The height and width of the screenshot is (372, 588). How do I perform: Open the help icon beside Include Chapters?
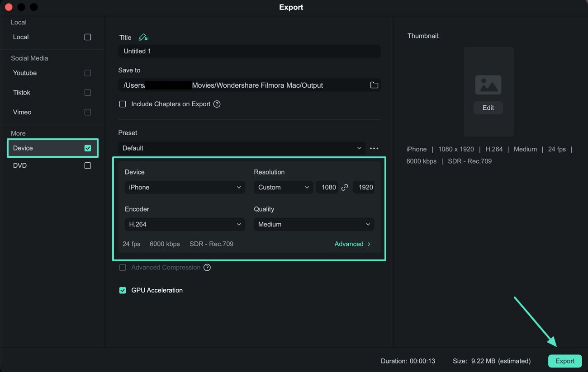coord(217,104)
